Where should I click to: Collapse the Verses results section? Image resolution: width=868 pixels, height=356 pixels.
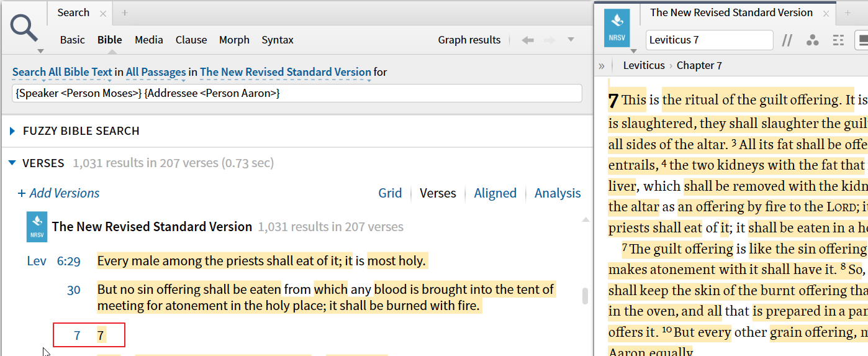(x=12, y=163)
